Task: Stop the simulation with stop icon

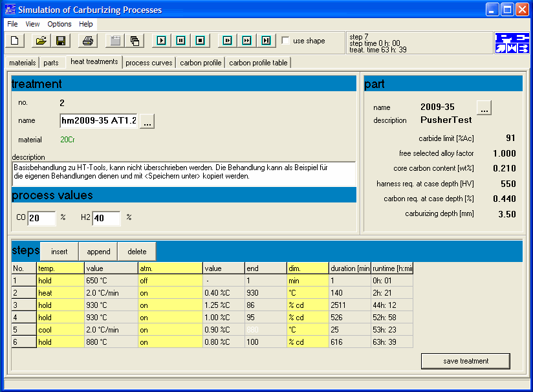Action: pyautogui.click(x=201, y=41)
